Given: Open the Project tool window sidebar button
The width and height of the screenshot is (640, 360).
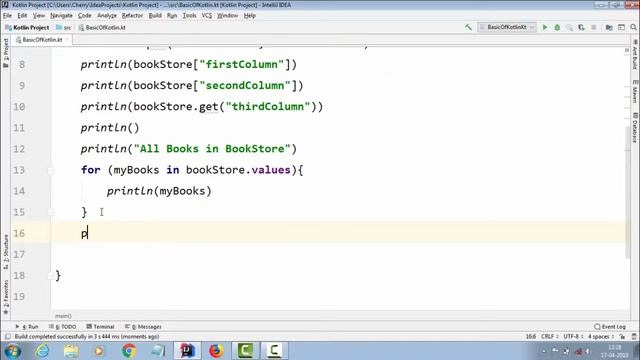Looking at the screenshot, I should (x=6, y=53).
